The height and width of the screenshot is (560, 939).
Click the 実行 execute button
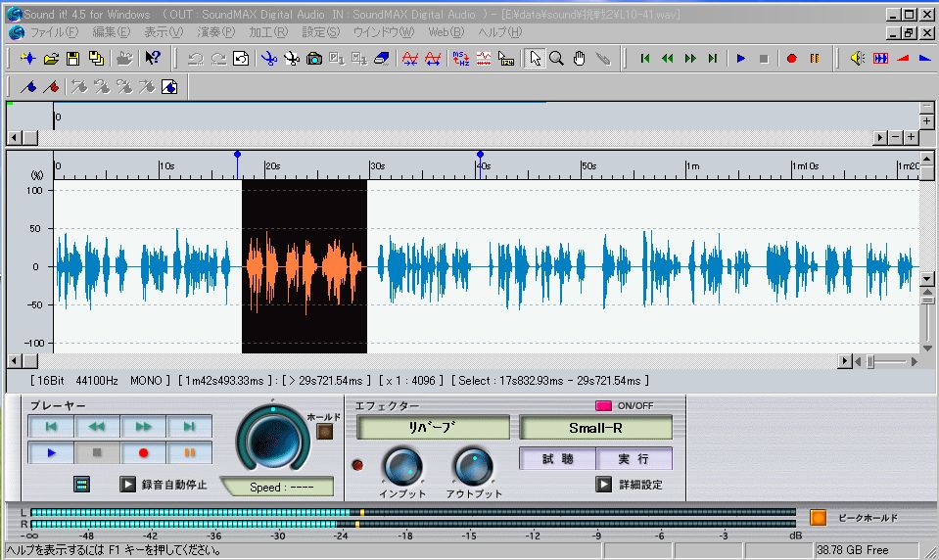click(634, 458)
